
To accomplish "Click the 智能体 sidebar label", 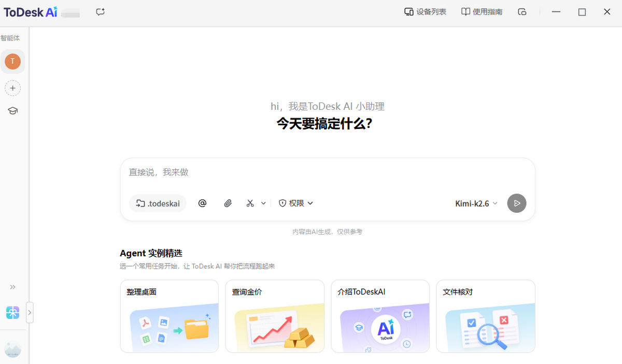I will [x=10, y=38].
